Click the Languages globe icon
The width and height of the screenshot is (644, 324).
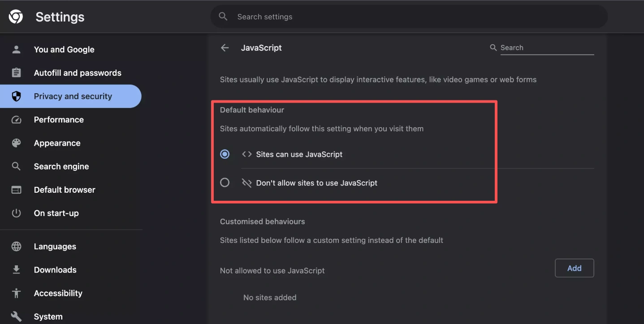pyautogui.click(x=16, y=246)
